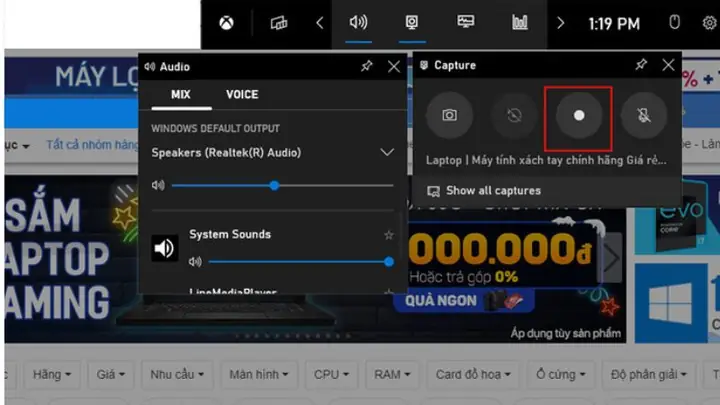Show more widgets with right chevron

[x=560, y=23]
